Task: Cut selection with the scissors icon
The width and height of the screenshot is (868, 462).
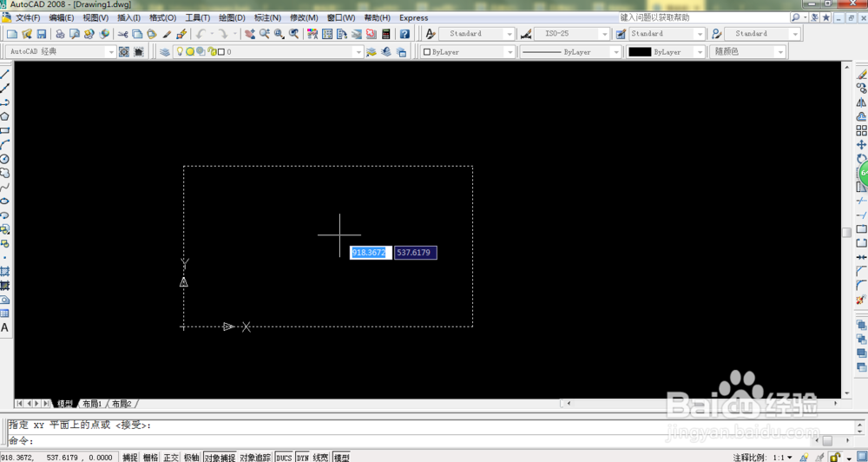Action: 123,34
